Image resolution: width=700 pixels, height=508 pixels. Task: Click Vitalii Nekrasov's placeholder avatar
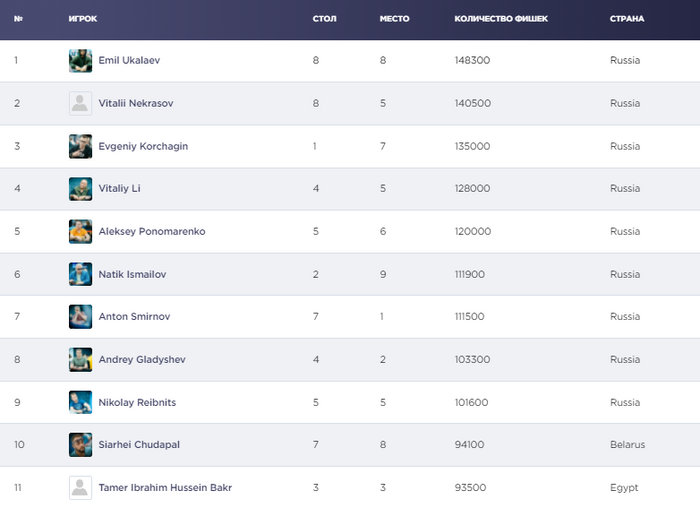pyautogui.click(x=80, y=104)
